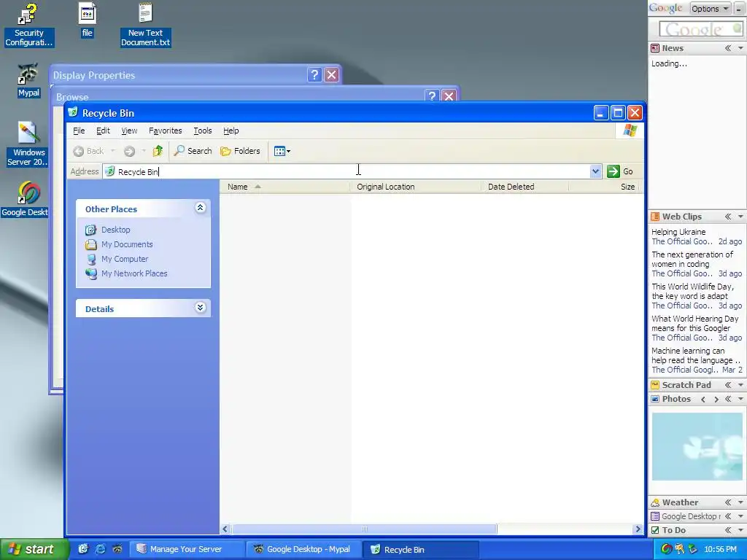The width and height of the screenshot is (747, 560).
Task: Open the Edit menu
Action: click(103, 131)
